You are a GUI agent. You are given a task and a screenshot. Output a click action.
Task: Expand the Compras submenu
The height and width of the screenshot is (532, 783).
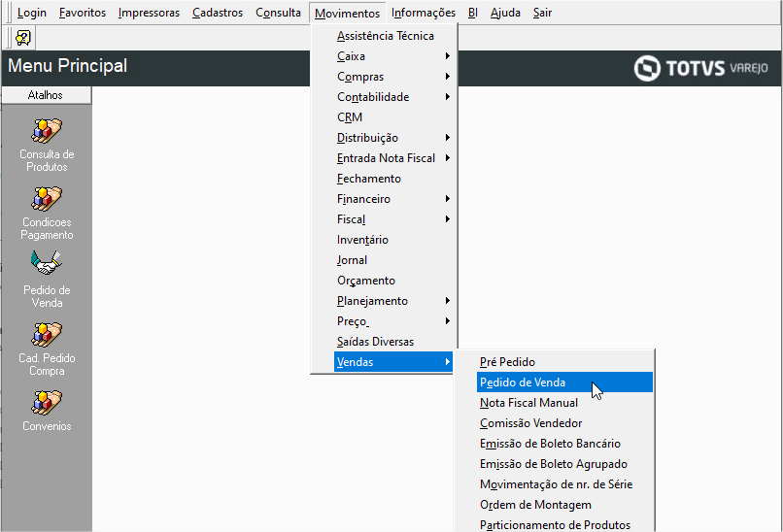(x=393, y=77)
